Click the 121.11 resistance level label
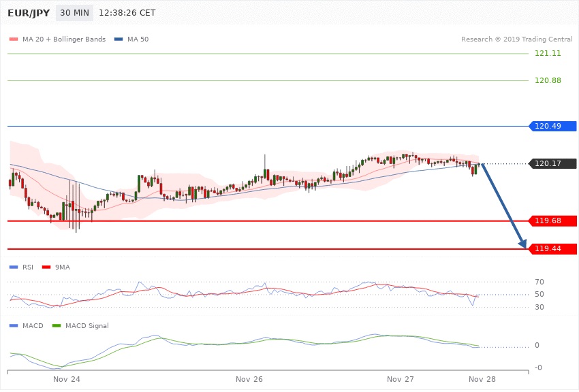Screen dimensions: 579x392 pyautogui.click(x=548, y=53)
